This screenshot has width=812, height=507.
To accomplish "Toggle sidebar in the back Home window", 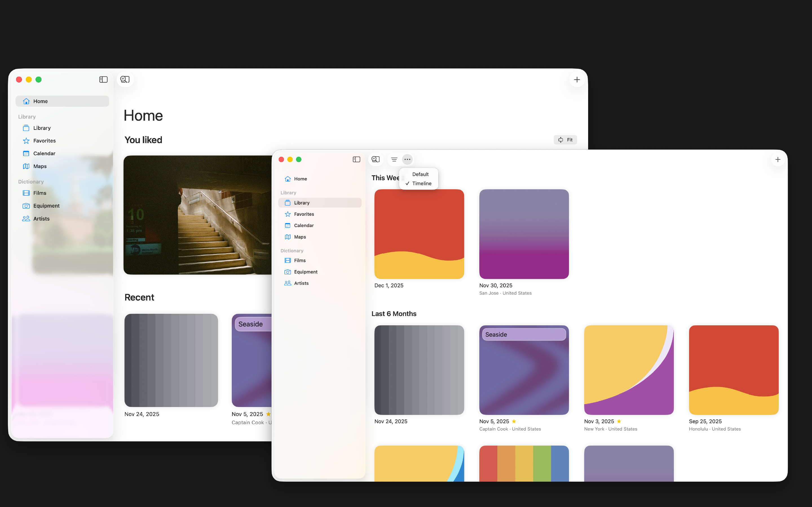I will (x=103, y=79).
